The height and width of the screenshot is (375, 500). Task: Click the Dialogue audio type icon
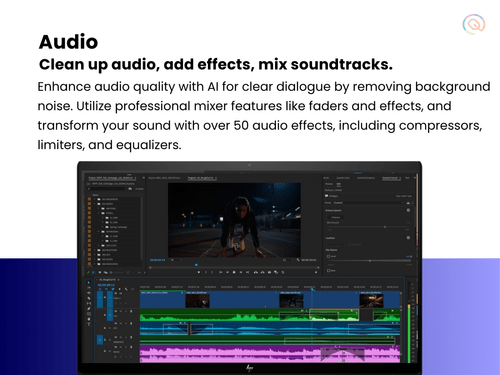(326, 196)
